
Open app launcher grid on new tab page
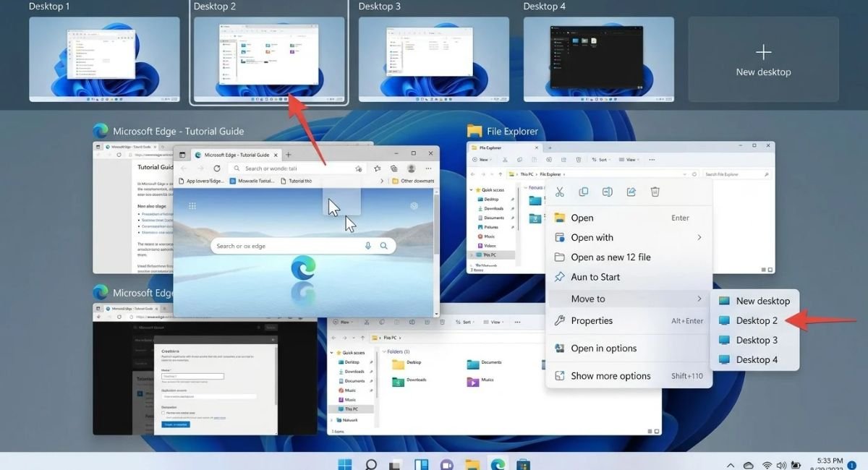click(192, 206)
